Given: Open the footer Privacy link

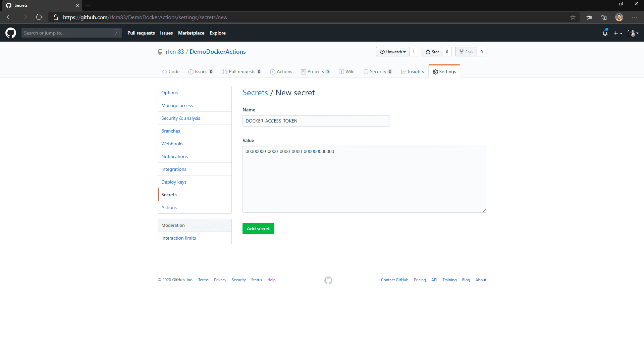Looking at the screenshot, I should click(220, 280).
